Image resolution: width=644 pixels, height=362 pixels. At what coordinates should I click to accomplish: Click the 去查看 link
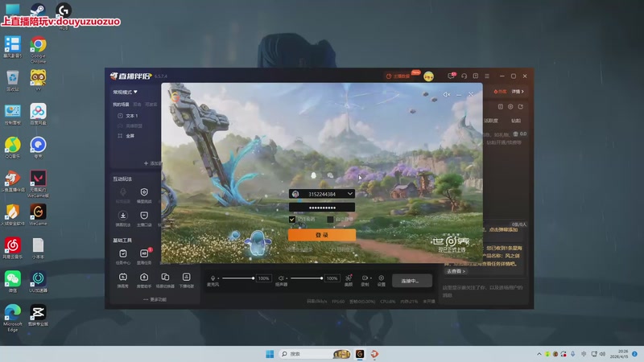click(456, 271)
